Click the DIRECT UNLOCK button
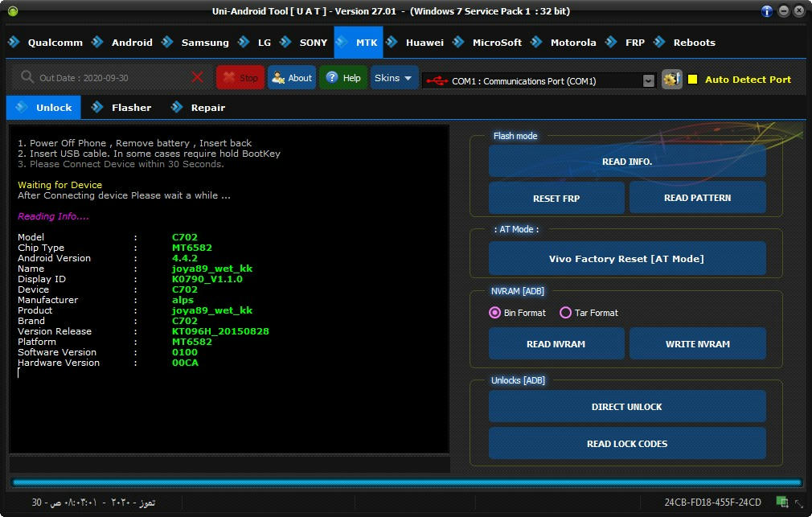Image resolution: width=812 pixels, height=517 pixels. pyautogui.click(x=627, y=407)
